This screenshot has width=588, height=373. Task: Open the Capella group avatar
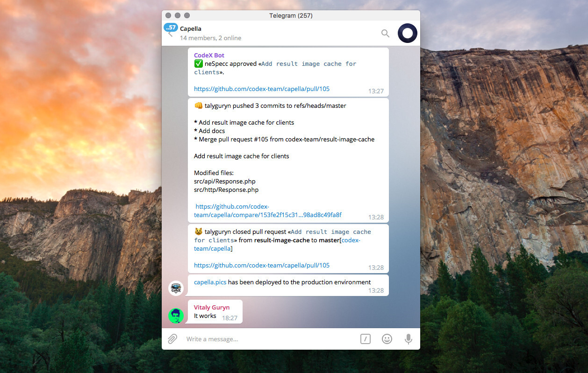407,33
